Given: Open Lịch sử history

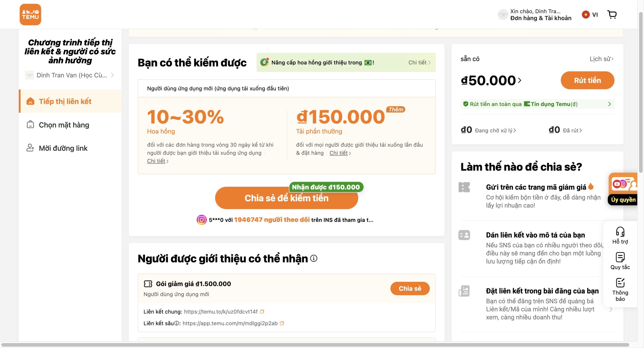Looking at the screenshot, I should pyautogui.click(x=601, y=59).
